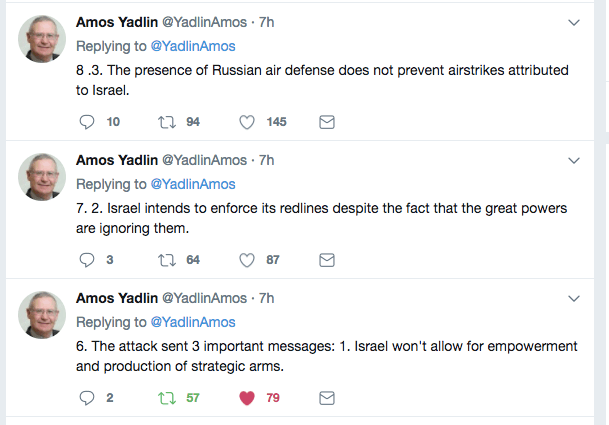Retweet the tweet with 64 retweets
Screen dimensions: 609x425
coord(167,260)
